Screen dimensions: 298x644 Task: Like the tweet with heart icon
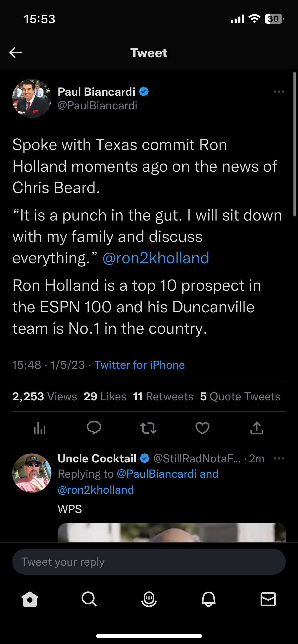click(202, 428)
